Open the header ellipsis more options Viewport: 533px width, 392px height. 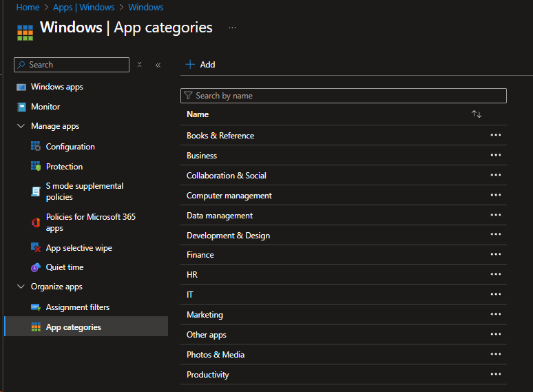click(232, 28)
